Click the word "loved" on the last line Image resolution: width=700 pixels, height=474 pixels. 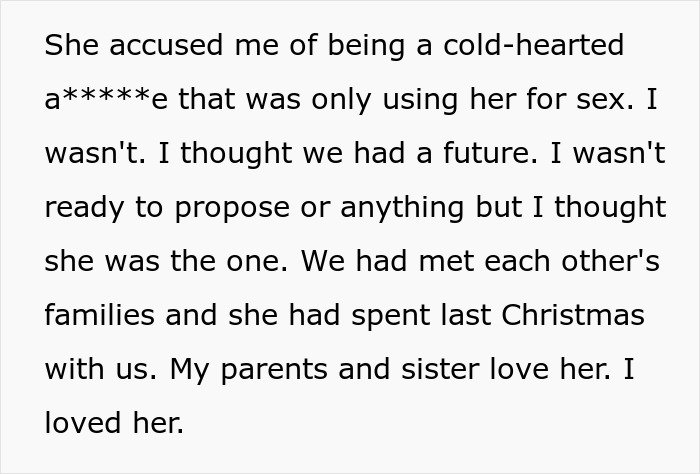click(x=81, y=423)
